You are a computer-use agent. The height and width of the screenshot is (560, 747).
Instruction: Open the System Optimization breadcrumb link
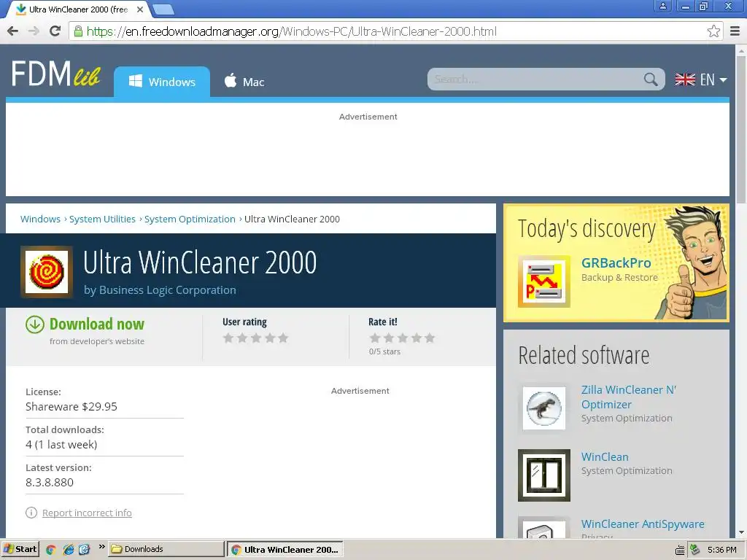(x=190, y=219)
